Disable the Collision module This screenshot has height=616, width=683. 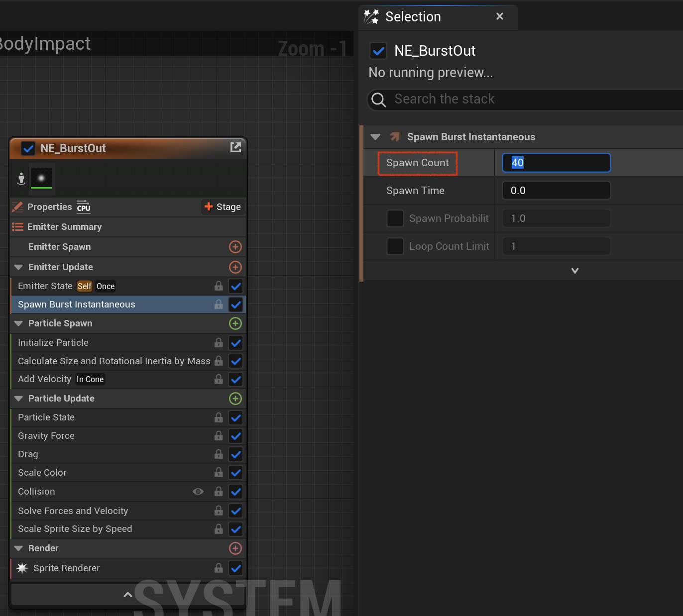(x=236, y=492)
